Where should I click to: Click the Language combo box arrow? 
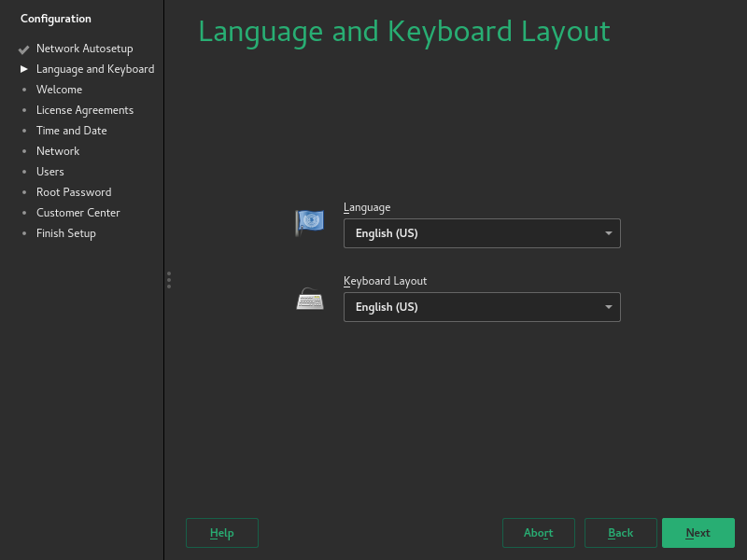[x=608, y=233]
